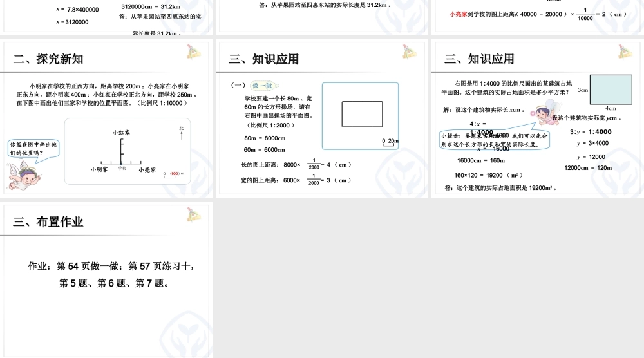
Task: Click the 三、布置作业 slide title
Action: coord(48,222)
